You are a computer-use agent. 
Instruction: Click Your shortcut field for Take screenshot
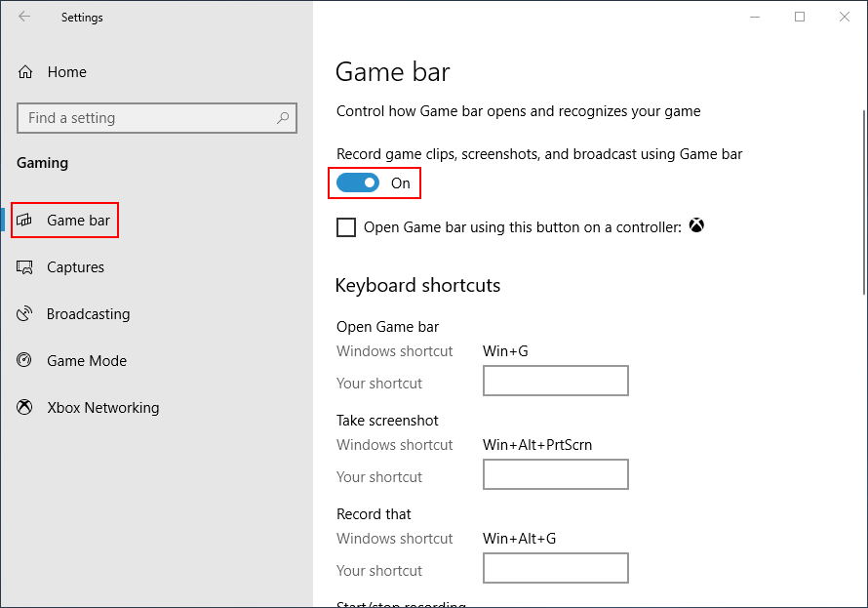tap(555, 474)
